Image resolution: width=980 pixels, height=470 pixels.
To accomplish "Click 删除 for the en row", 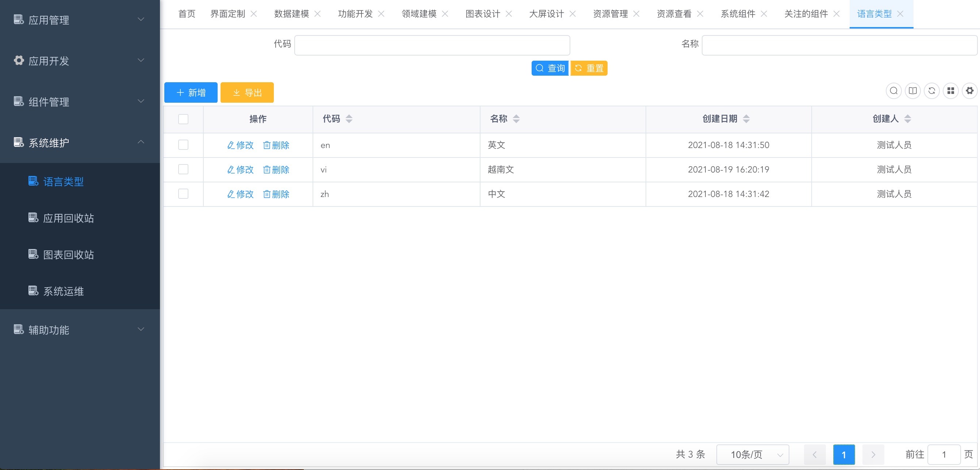I will pyautogui.click(x=276, y=145).
